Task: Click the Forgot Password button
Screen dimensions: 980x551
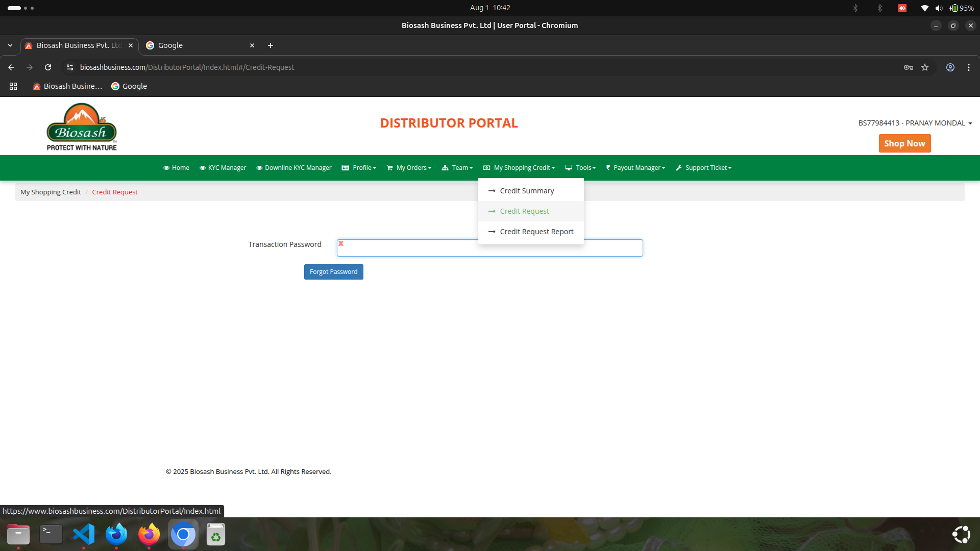Action: point(333,272)
